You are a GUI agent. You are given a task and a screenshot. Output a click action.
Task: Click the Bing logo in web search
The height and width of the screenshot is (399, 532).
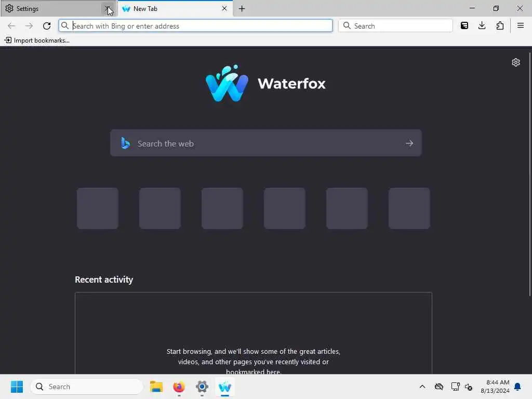126,143
